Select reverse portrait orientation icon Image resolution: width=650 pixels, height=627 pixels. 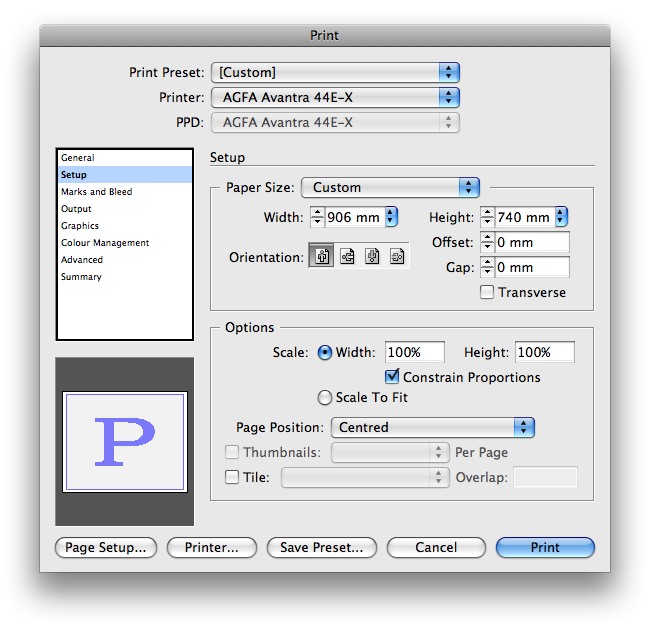coord(372,256)
